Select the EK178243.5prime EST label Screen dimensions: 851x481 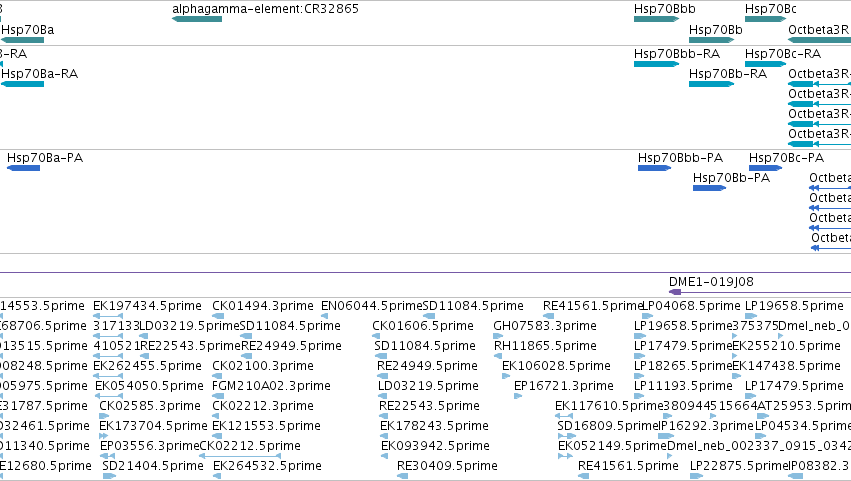(x=434, y=426)
